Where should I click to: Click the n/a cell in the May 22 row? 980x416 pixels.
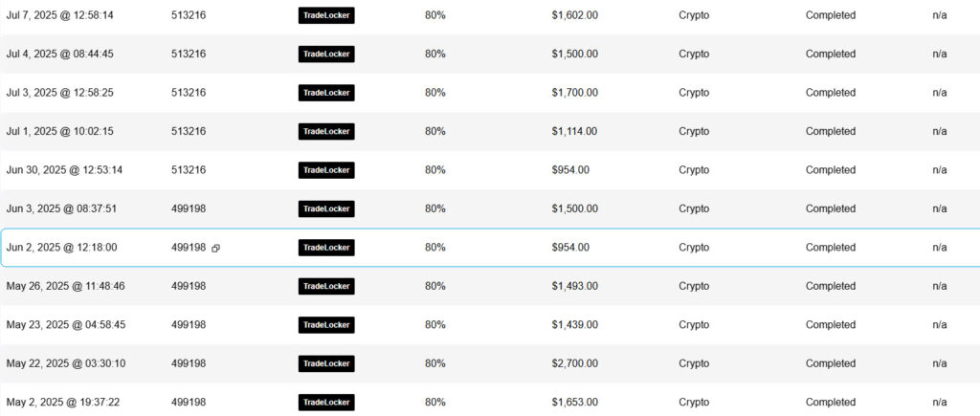(940, 363)
